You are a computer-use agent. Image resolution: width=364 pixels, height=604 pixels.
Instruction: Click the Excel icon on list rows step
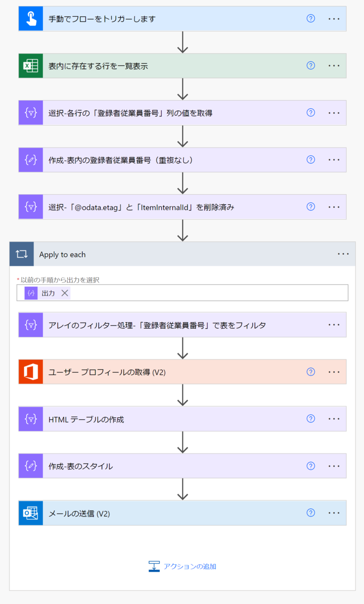click(31, 65)
